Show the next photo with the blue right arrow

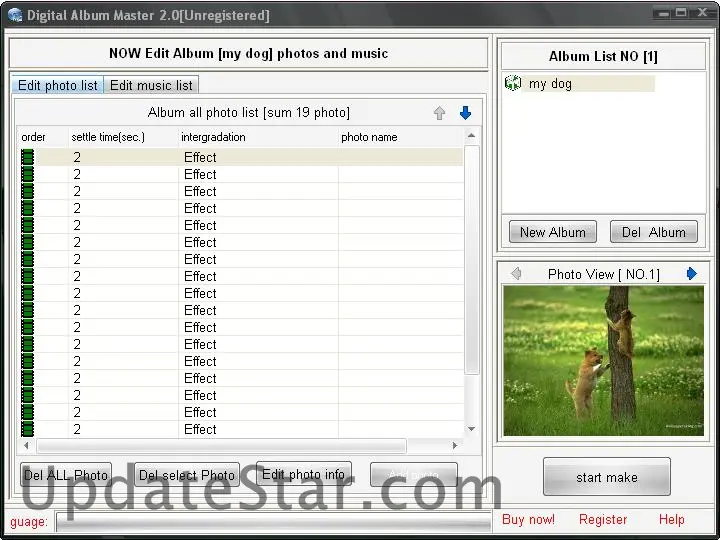[692, 274]
